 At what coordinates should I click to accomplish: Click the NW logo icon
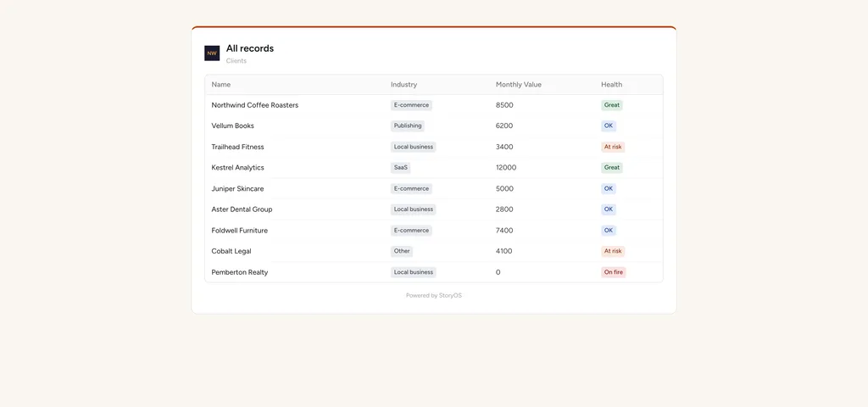212,53
